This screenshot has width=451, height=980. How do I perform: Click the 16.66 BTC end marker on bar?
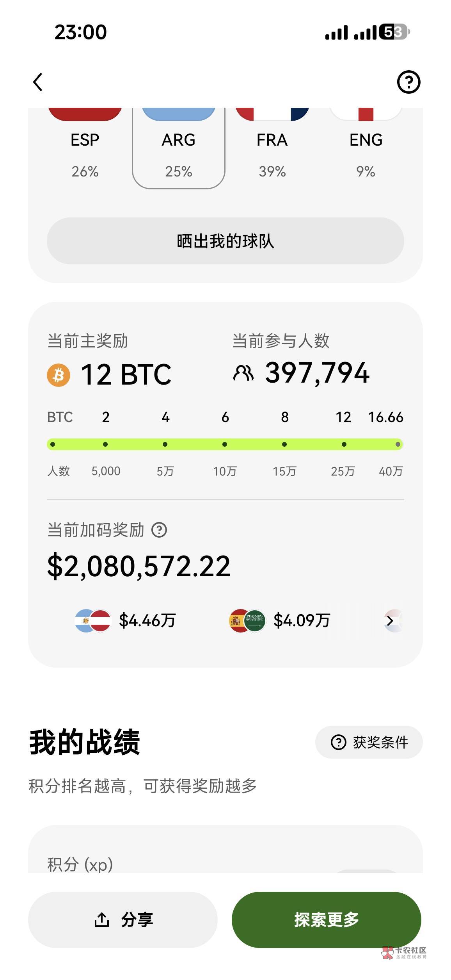pos(398,444)
